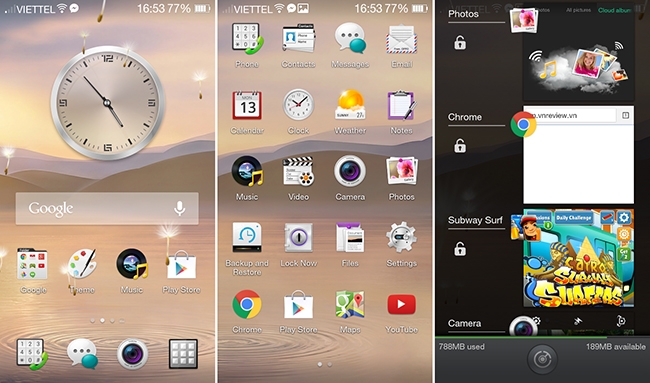The height and width of the screenshot is (383, 650).
Task: Open Photos icon in the app drawer
Action: (401, 171)
